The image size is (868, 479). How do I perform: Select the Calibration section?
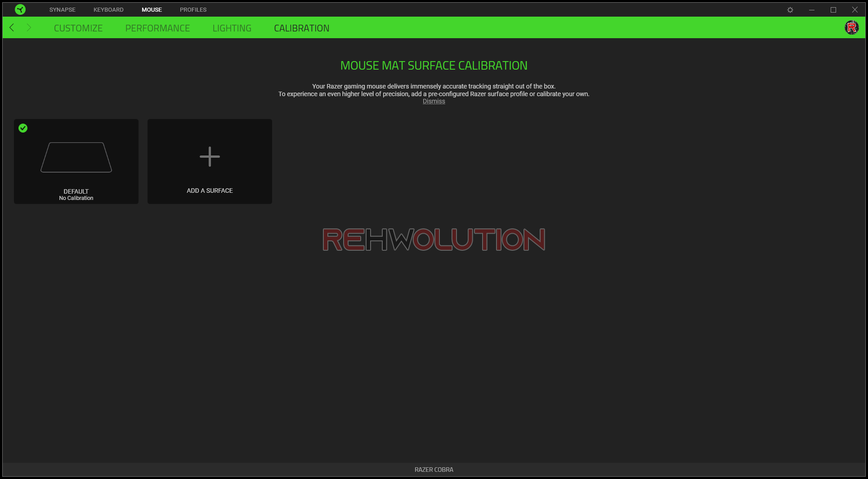(x=301, y=28)
